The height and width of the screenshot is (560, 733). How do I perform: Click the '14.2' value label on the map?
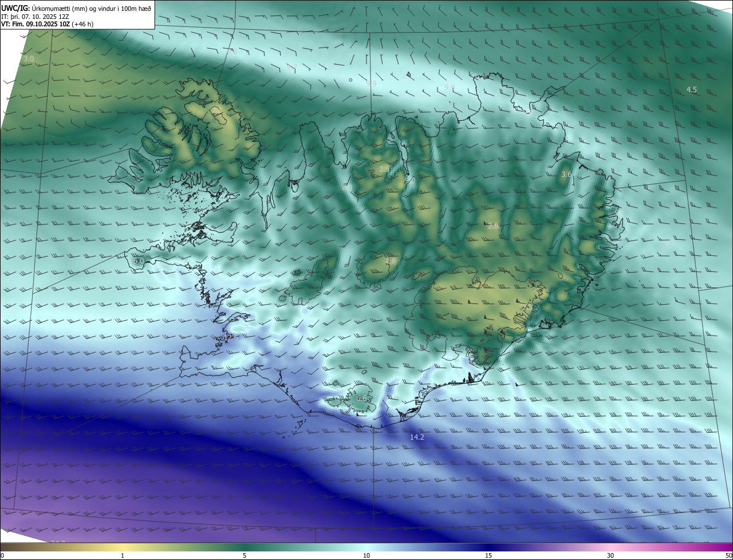417,437
